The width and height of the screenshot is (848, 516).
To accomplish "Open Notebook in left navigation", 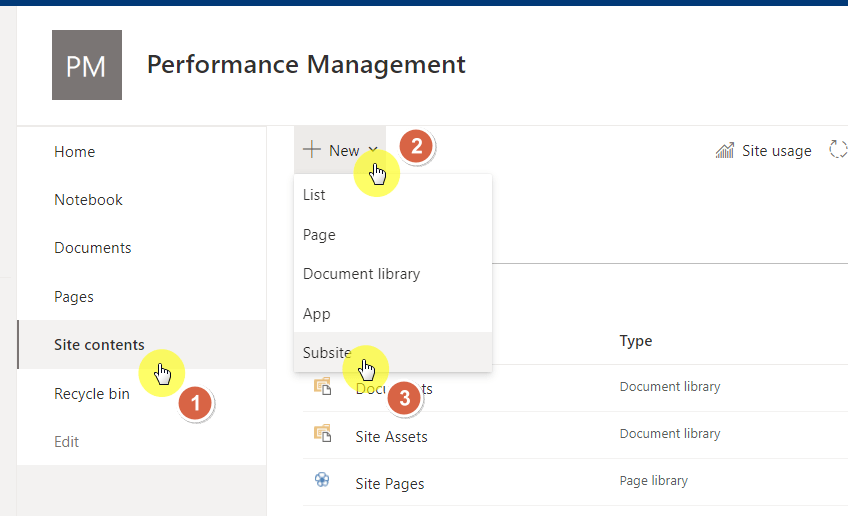I will click(x=88, y=200).
